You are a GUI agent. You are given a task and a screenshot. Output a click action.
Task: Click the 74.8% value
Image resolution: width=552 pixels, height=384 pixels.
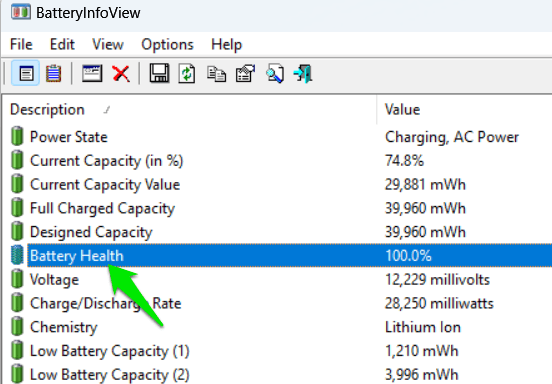coord(404,161)
